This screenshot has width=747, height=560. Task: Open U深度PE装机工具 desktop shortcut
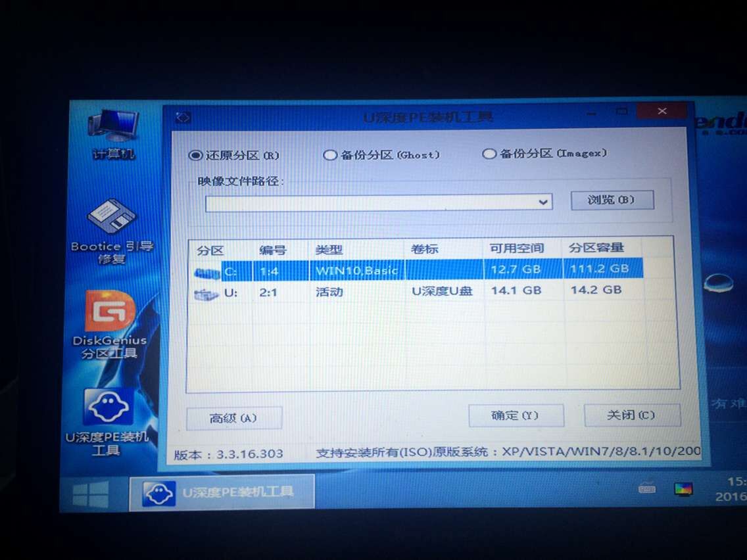(x=108, y=423)
